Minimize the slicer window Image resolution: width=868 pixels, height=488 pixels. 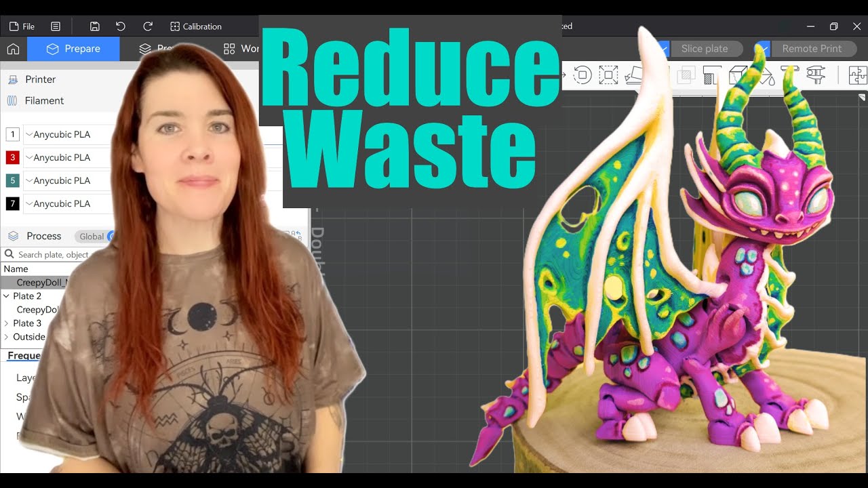(x=810, y=26)
